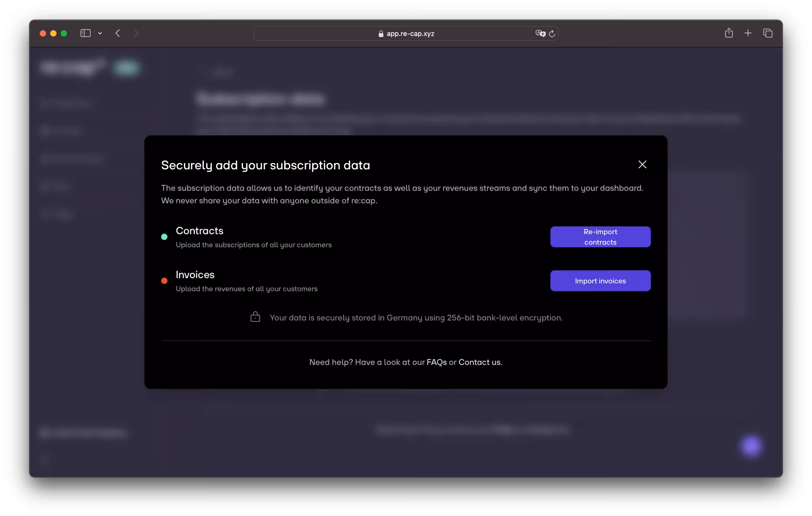
Task: Reload the current page
Action: 552,33
